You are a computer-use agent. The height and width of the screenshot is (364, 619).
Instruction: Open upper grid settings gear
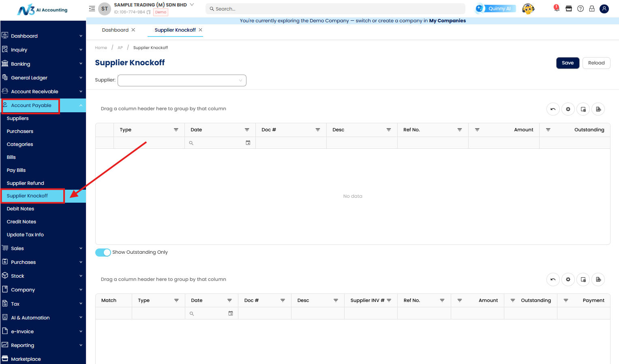(x=568, y=109)
